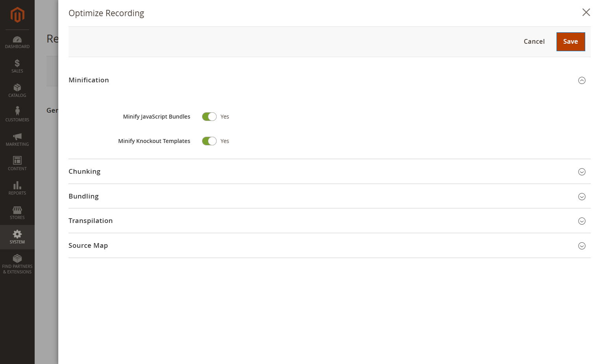Open the Customers person icon

point(17,111)
